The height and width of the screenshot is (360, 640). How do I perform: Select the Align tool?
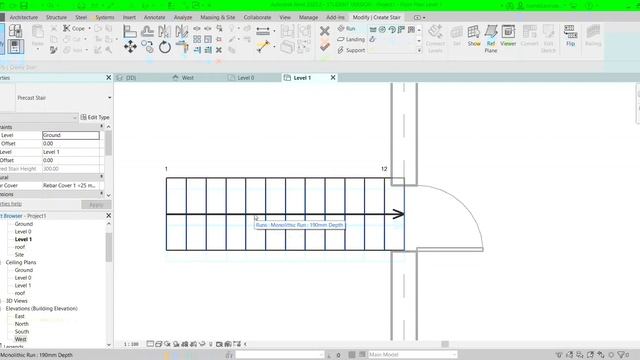[130, 31]
